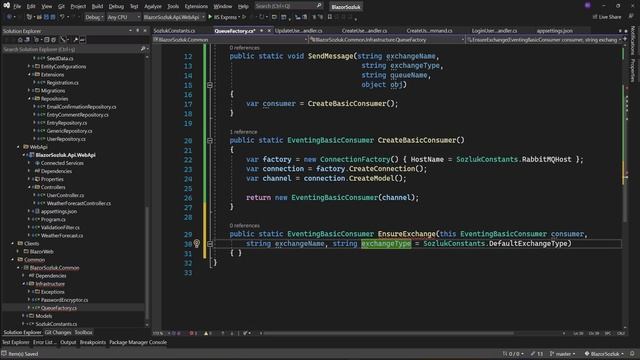Image resolution: width=640 pixels, height=360 pixels.
Task: Open the master branch dropdown in status bar
Action: (563, 354)
